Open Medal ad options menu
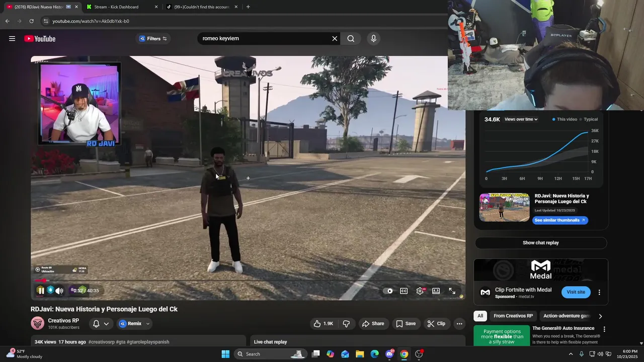 599,292
